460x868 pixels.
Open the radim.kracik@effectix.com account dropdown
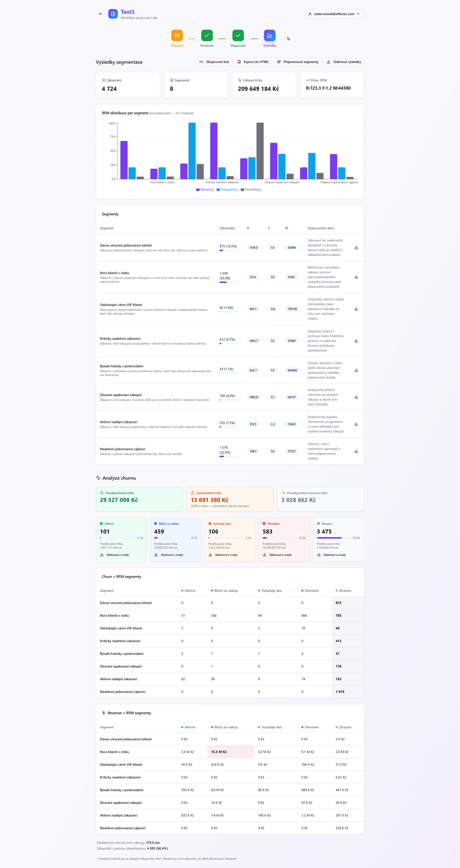pyautogui.click(x=333, y=14)
